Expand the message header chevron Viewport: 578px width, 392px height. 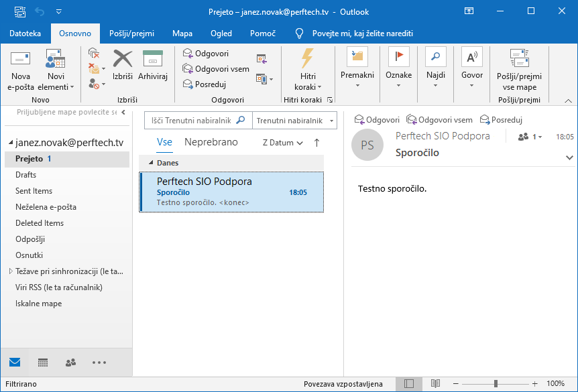[569, 157]
